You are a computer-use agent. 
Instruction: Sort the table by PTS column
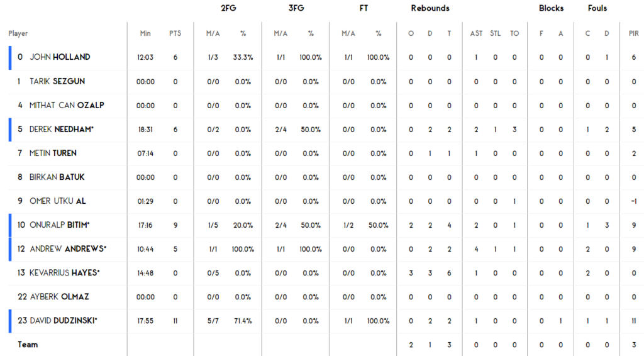coord(175,33)
